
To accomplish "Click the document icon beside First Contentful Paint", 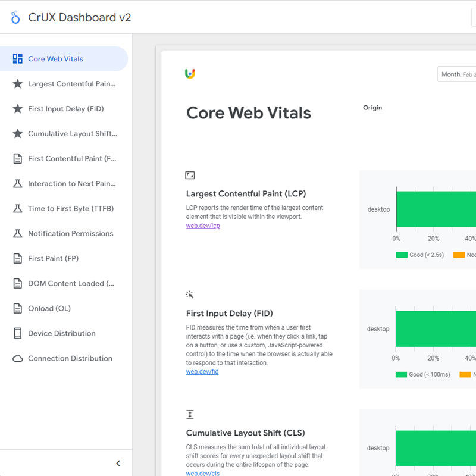I will tap(18, 158).
